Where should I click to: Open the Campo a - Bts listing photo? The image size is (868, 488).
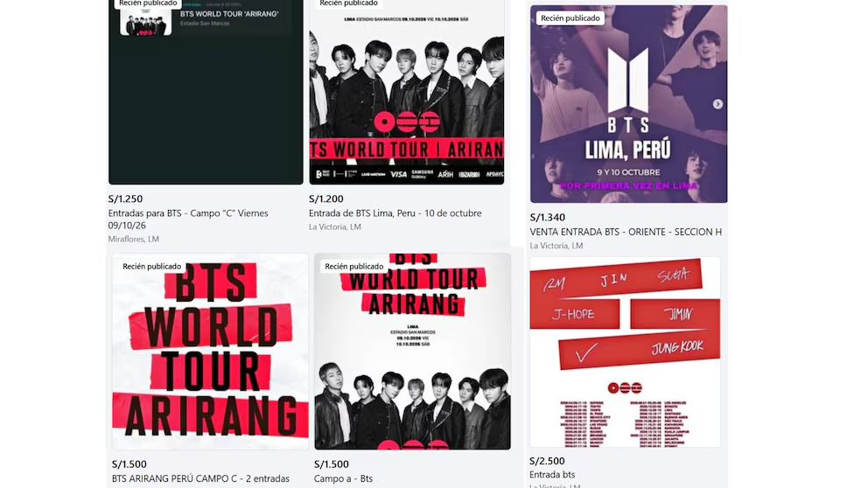pyautogui.click(x=412, y=352)
